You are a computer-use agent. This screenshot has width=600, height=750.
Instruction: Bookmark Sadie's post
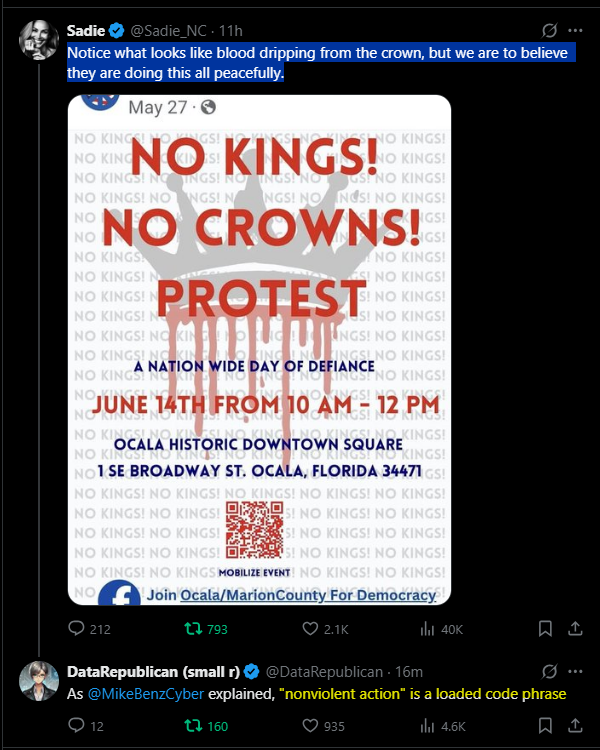point(545,629)
